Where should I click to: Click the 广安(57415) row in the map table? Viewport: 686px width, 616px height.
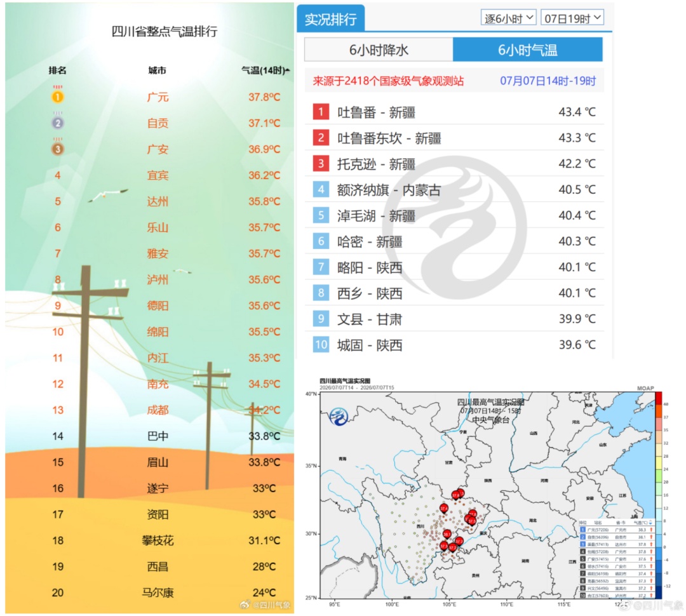tap(616, 559)
